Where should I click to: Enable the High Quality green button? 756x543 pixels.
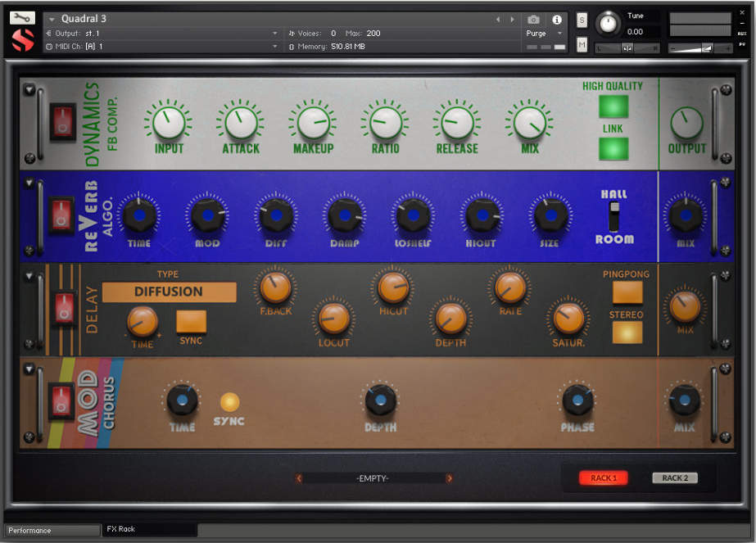613,106
